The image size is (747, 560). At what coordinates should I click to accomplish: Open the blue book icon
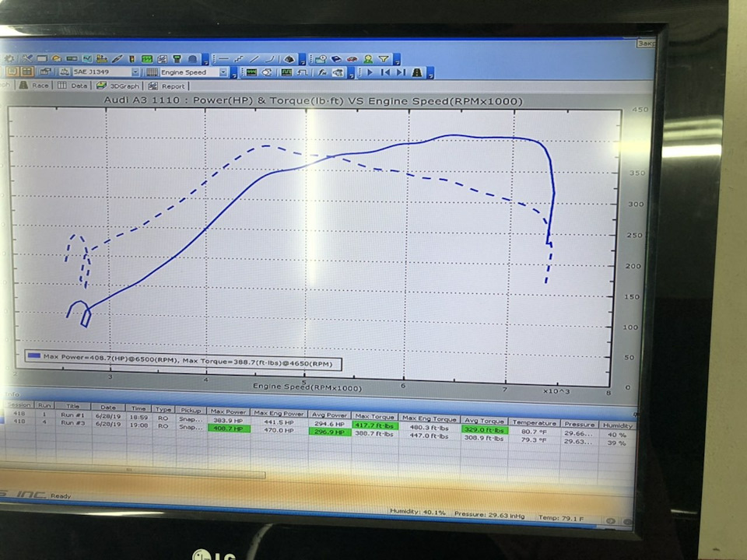[x=337, y=59]
